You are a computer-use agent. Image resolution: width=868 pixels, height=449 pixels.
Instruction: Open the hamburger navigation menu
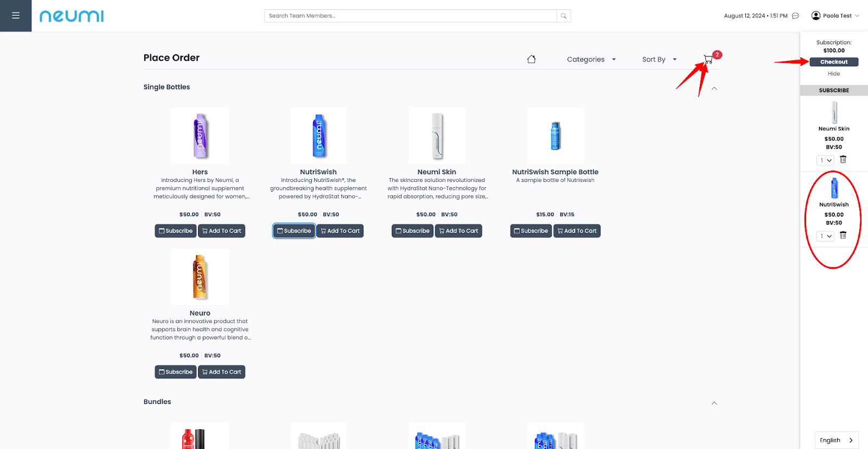coord(16,16)
